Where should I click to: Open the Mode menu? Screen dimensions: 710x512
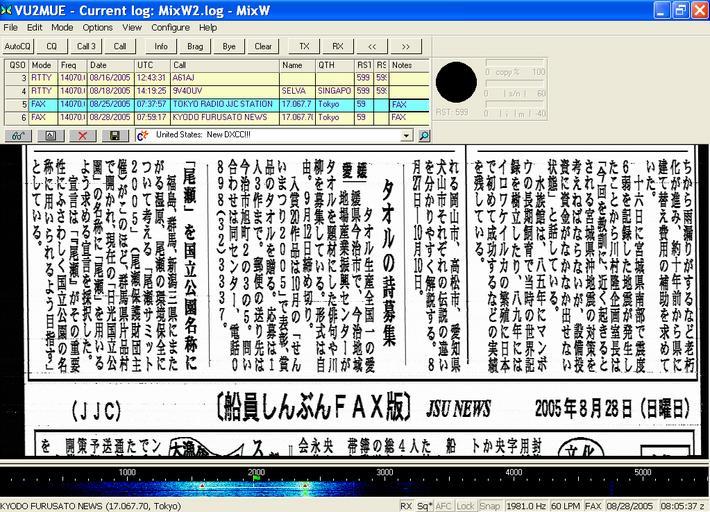click(x=62, y=27)
